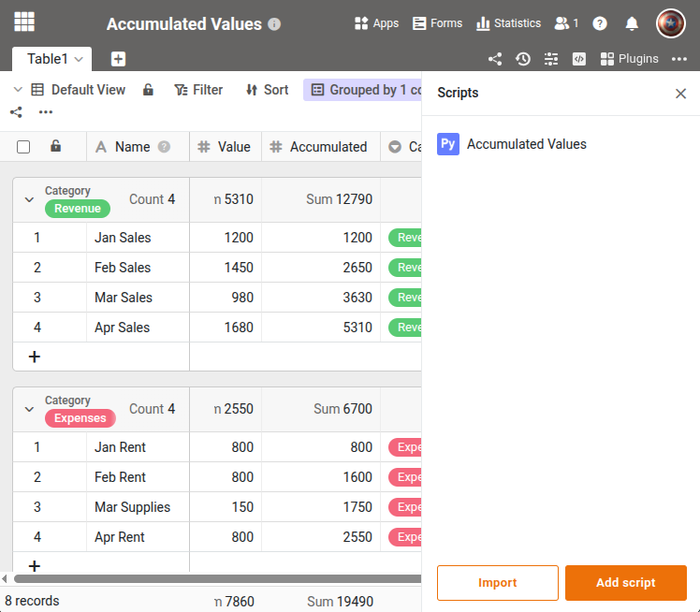Select the Feb Rent accumulated 1600
Viewport: 700px width, 612px height.
(321, 476)
